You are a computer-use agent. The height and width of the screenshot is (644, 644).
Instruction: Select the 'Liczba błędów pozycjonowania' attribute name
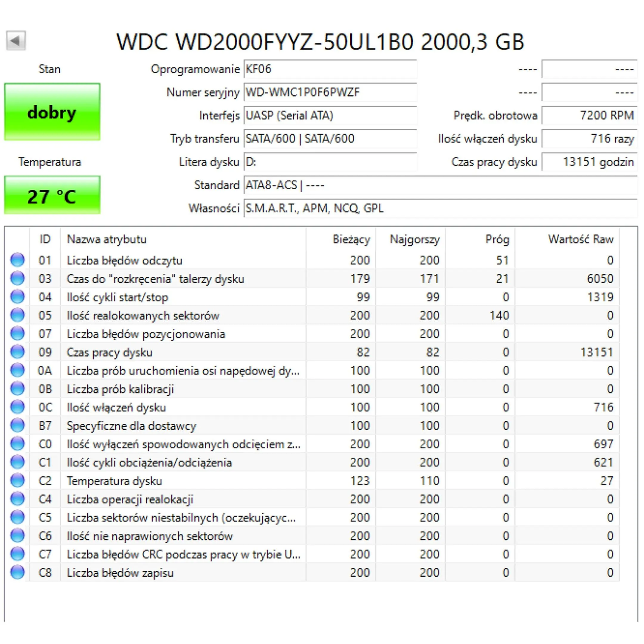[146, 334]
